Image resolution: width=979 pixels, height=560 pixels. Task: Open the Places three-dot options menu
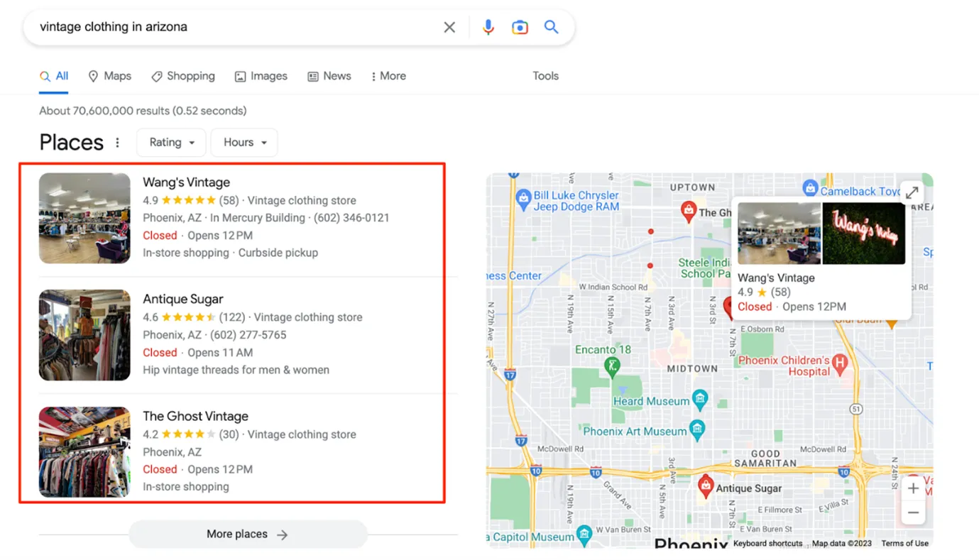pos(117,142)
